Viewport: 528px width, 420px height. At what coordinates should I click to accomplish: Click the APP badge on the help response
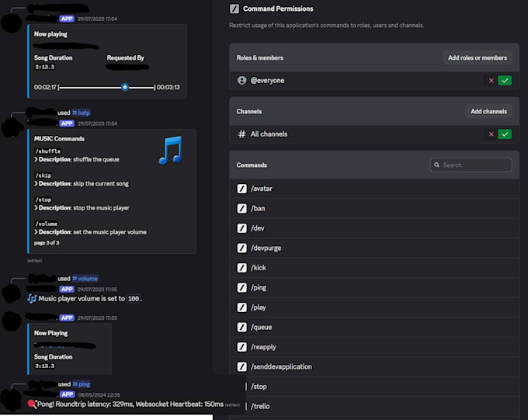[67, 123]
